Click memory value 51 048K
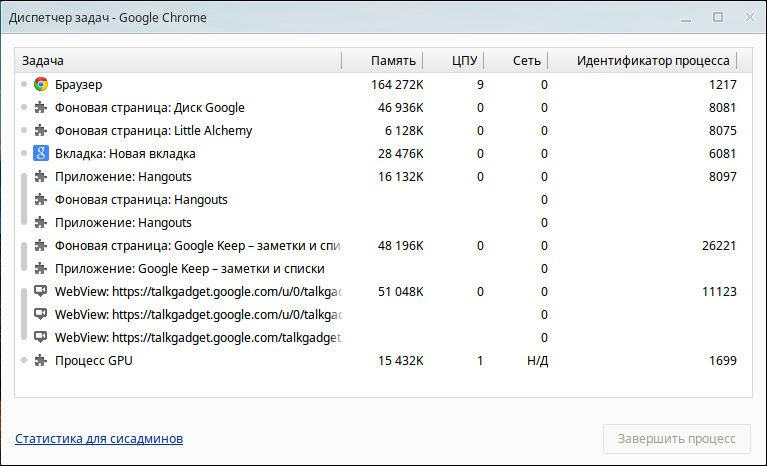 pos(400,291)
